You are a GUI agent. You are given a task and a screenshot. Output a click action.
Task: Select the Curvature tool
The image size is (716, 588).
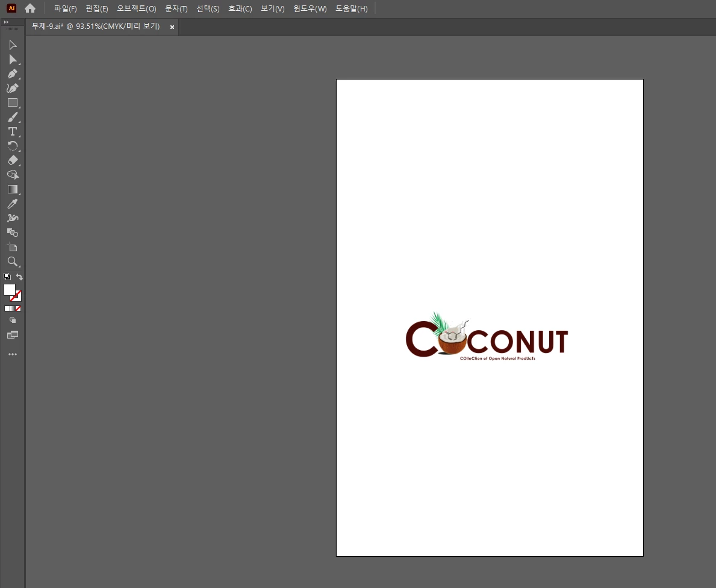(13, 88)
